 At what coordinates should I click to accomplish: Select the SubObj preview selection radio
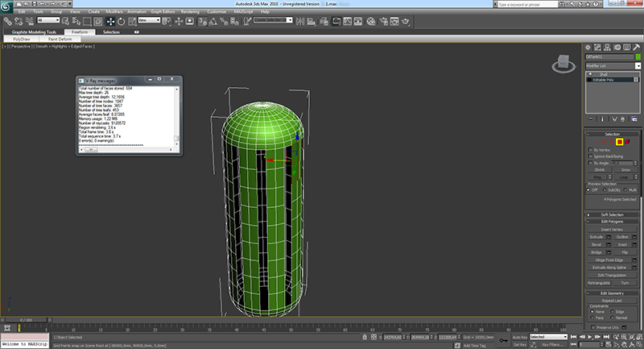[605, 190]
